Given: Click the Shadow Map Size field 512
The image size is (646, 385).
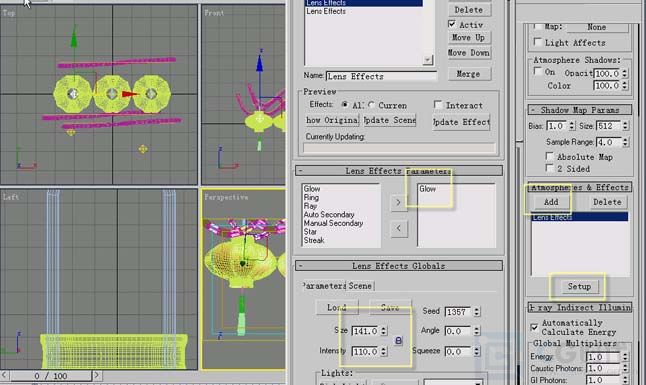Looking at the screenshot, I should (609, 126).
